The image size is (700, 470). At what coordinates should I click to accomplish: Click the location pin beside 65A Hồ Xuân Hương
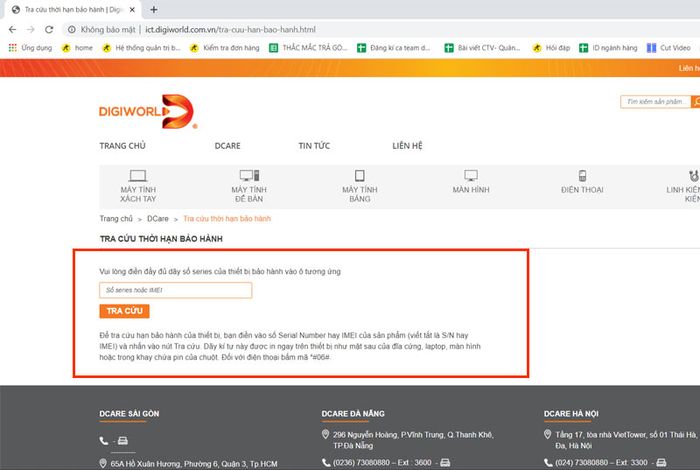point(103,463)
